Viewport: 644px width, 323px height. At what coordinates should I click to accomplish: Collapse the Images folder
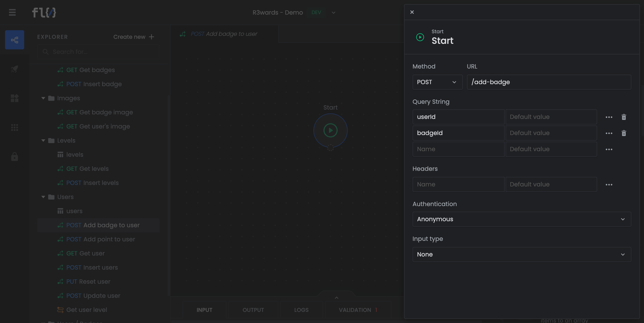point(43,98)
